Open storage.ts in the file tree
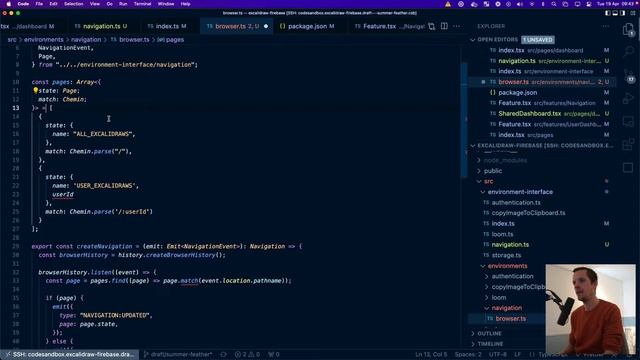The height and width of the screenshot is (360, 640). point(506,255)
